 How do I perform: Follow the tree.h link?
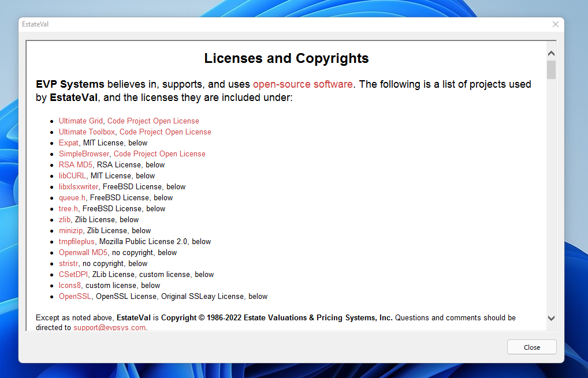[68, 209]
